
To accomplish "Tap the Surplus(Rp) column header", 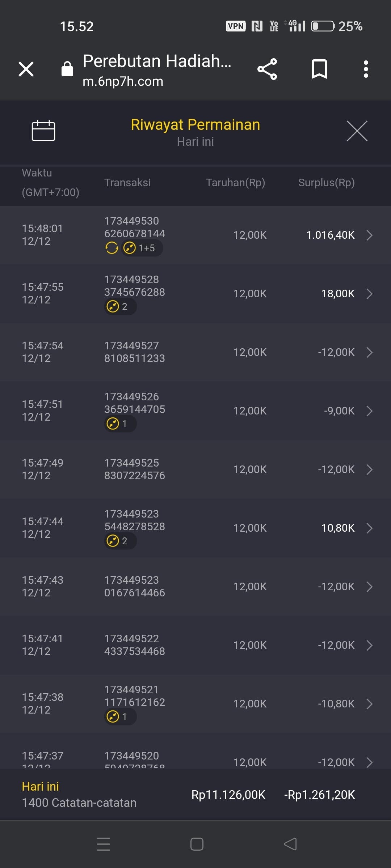I will (326, 183).
